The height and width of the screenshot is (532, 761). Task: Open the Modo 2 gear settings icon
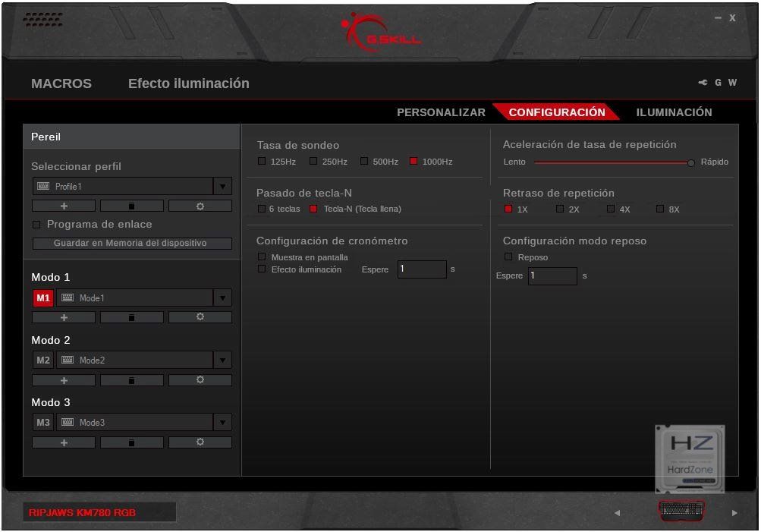click(x=200, y=379)
